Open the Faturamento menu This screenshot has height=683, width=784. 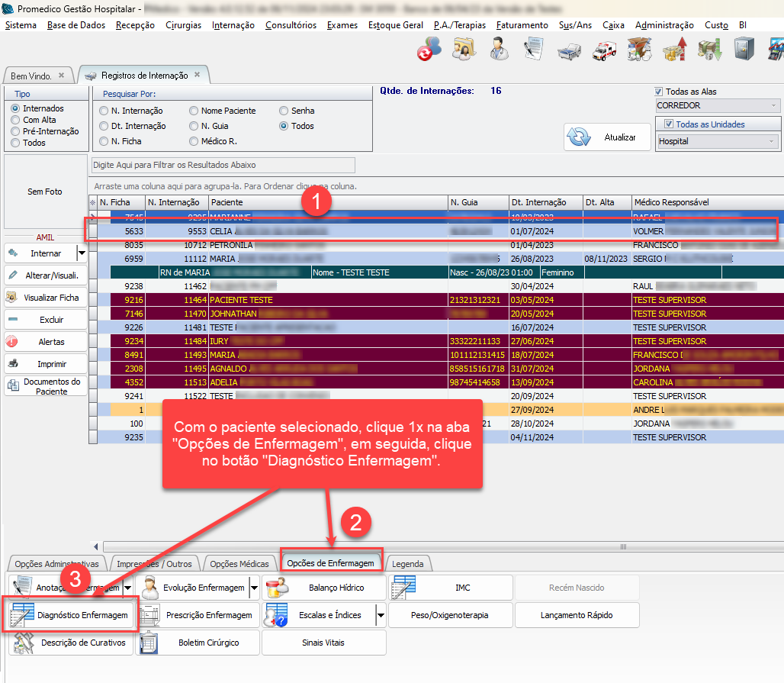(522, 25)
